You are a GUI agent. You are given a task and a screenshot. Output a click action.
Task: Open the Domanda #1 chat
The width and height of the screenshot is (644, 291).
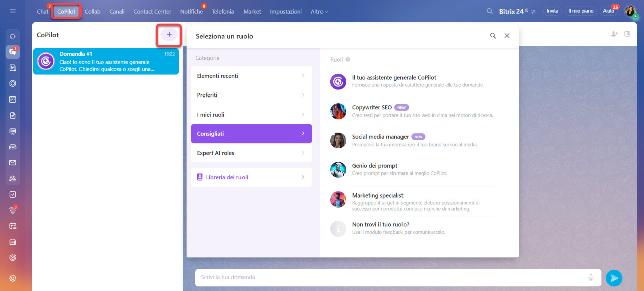106,61
